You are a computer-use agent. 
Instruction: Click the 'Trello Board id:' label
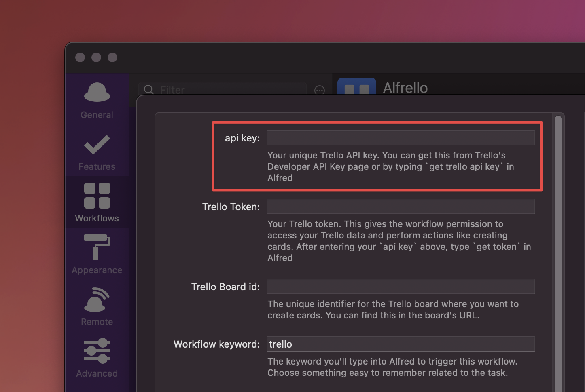point(225,287)
